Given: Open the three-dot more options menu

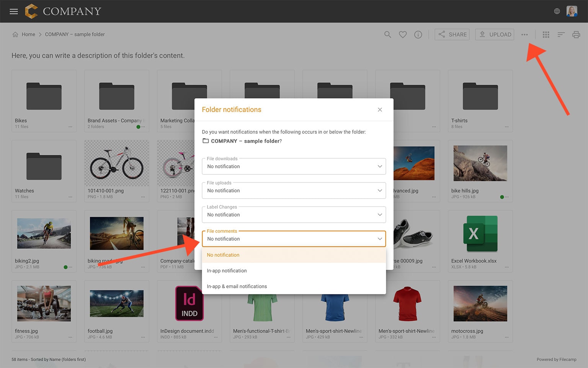Looking at the screenshot, I should click(524, 34).
